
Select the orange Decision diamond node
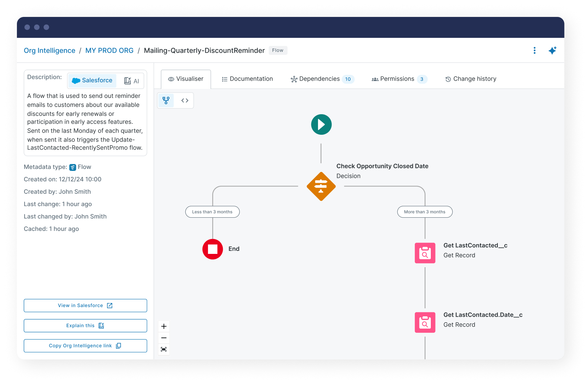tap(321, 186)
